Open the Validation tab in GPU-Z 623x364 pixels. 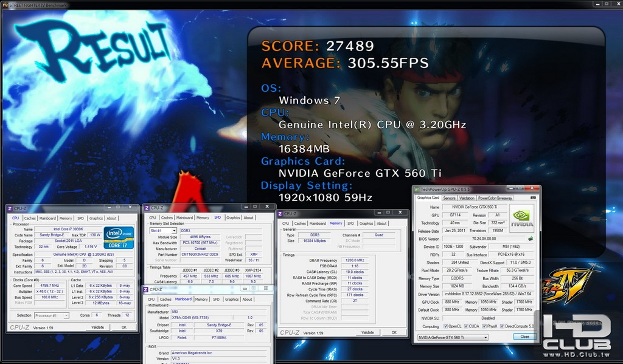click(467, 198)
